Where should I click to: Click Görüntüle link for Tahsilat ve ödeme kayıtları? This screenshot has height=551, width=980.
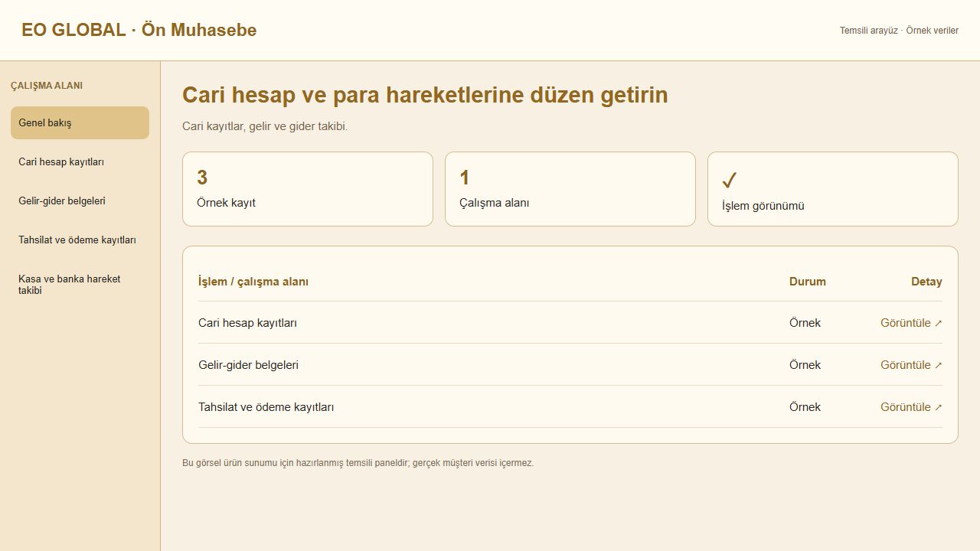pos(911,407)
